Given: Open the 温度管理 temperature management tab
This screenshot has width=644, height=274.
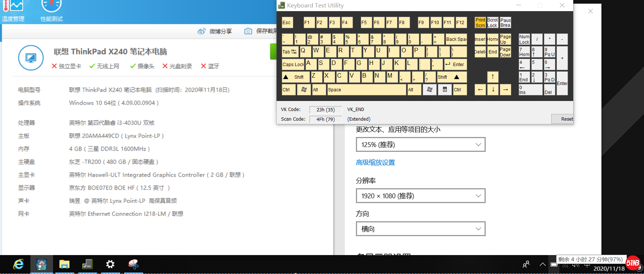Looking at the screenshot, I should click(13, 11).
